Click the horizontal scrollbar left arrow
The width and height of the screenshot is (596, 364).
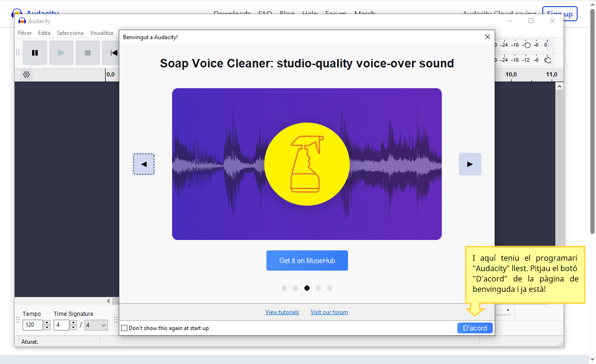[109, 301]
